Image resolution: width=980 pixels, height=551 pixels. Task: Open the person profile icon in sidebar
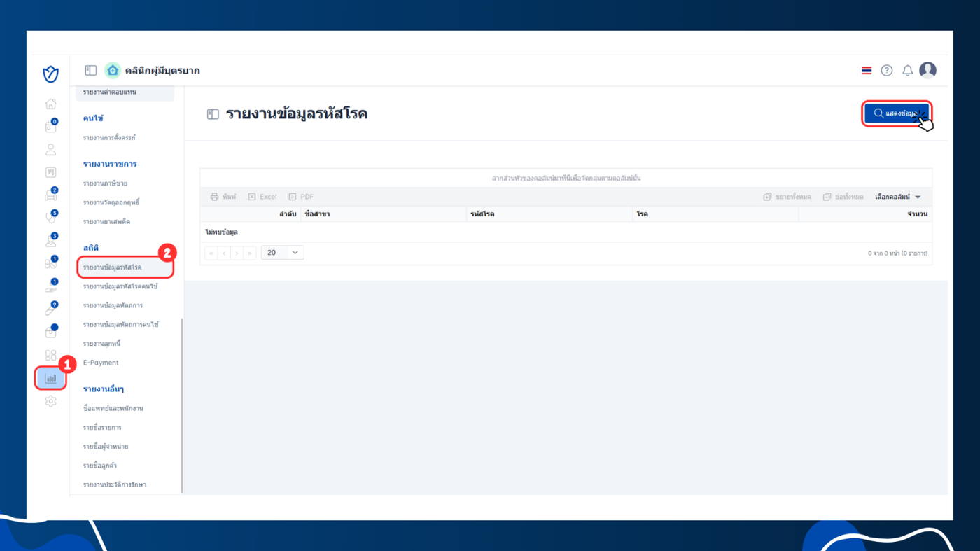click(50, 150)
